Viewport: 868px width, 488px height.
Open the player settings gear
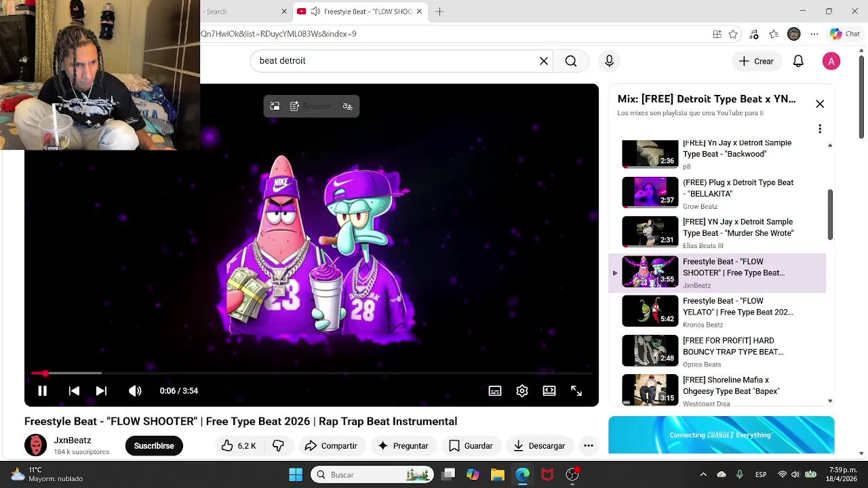coord(522,391)
